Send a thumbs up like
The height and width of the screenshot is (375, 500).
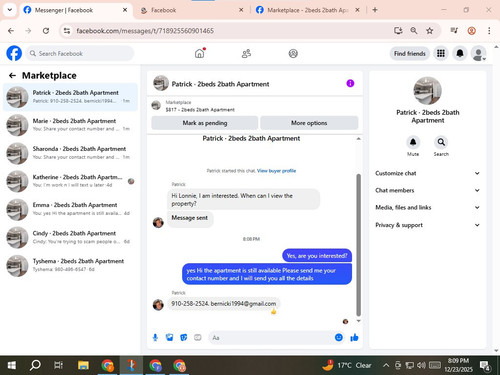[x=354, y=338]
